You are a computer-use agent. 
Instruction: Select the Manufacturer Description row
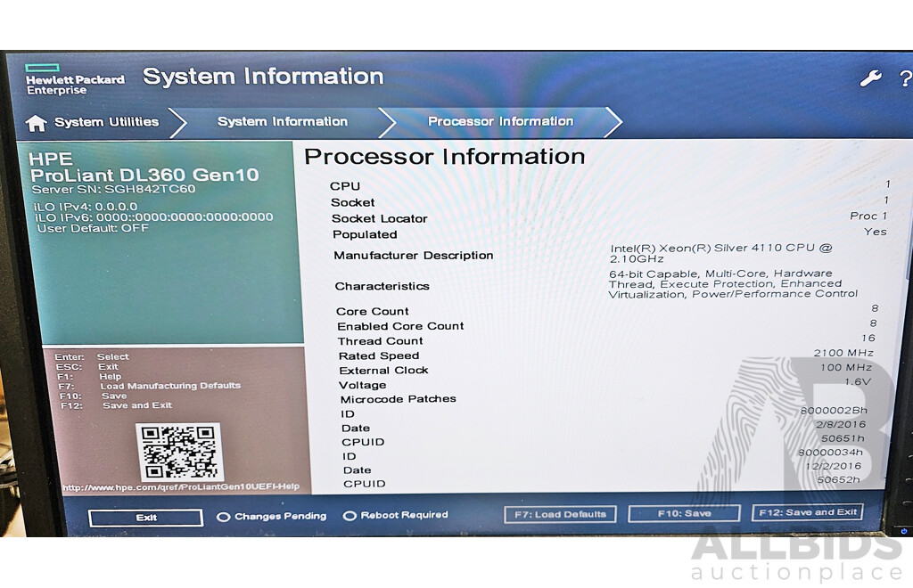(413, 255)
